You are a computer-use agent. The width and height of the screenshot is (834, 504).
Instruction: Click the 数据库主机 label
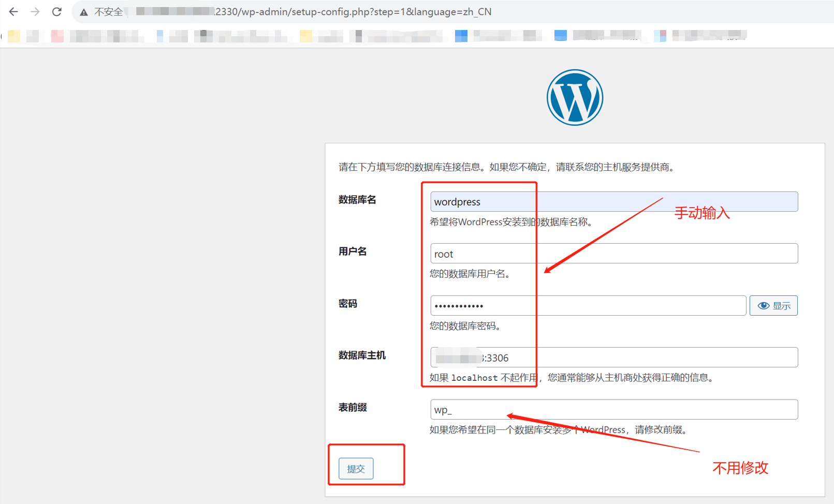click(x=362, y=355)
